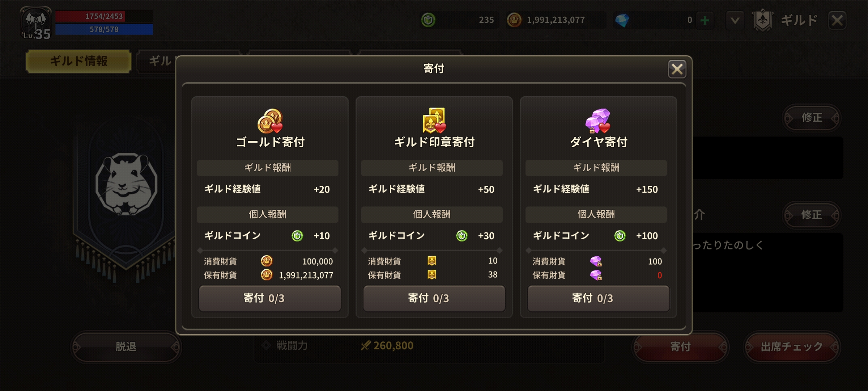Donate diamonds with 寄付 0/3 button

[x=598, y=298]
